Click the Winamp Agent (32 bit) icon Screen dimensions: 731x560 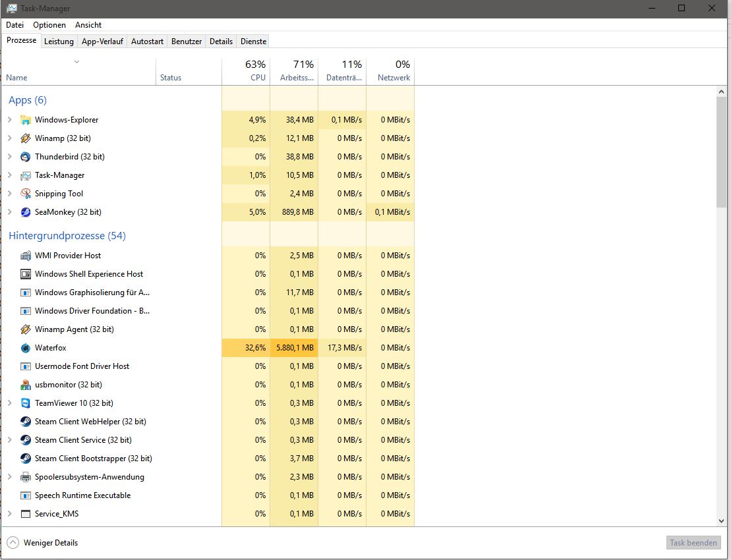coord(26,329)
